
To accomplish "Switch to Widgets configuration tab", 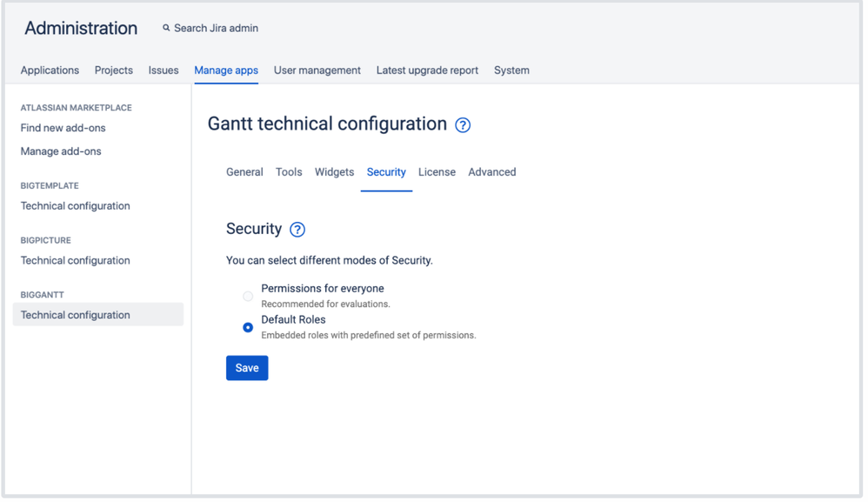I will [334, 172].
